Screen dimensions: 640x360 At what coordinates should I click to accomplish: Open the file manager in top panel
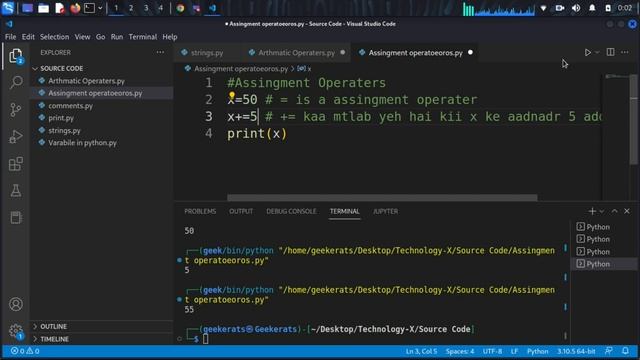pos(44,8)
